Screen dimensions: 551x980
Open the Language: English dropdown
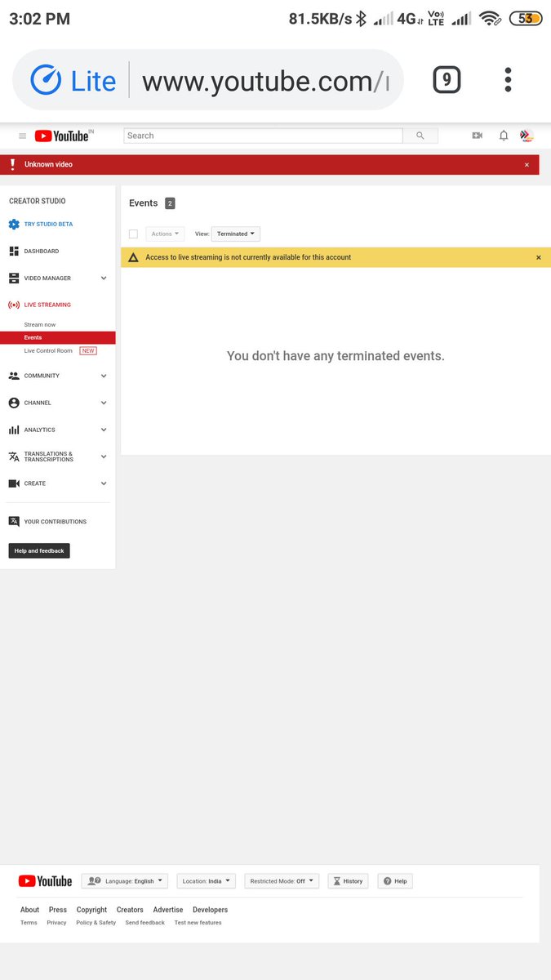pyautogui.click(x=125, y=881)
